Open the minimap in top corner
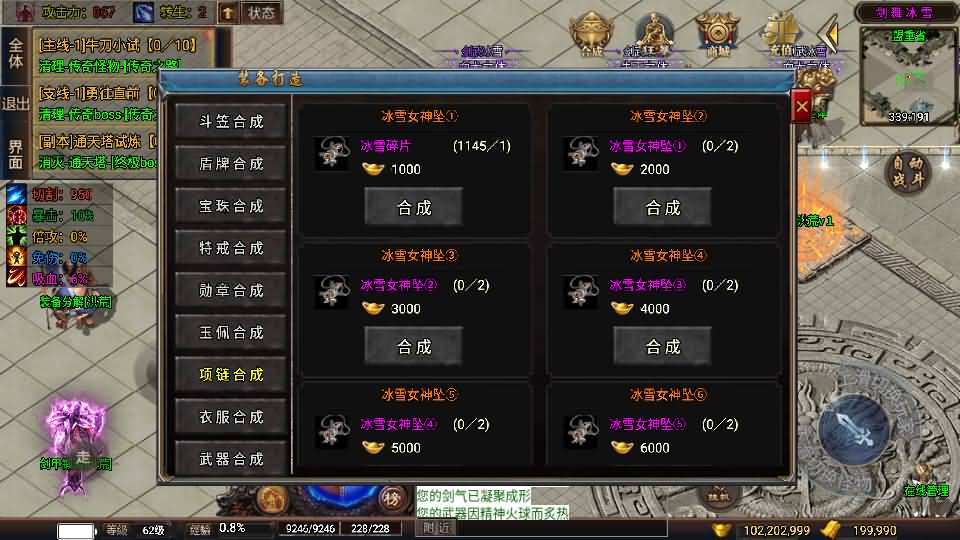Image resolution: width=960 pixels, height=540 pixels. click(x=907, y=76)
